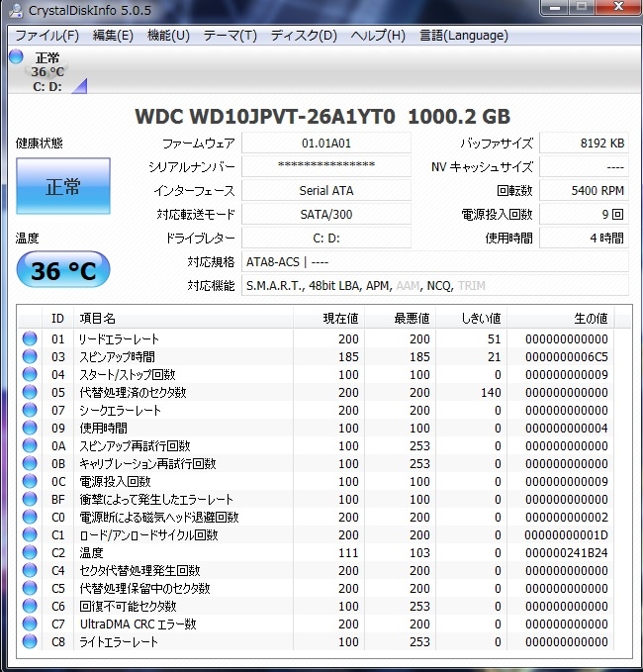Click raw value 0000000006C5
Viewport: 643px width, 672px height.
coord(566,356)
